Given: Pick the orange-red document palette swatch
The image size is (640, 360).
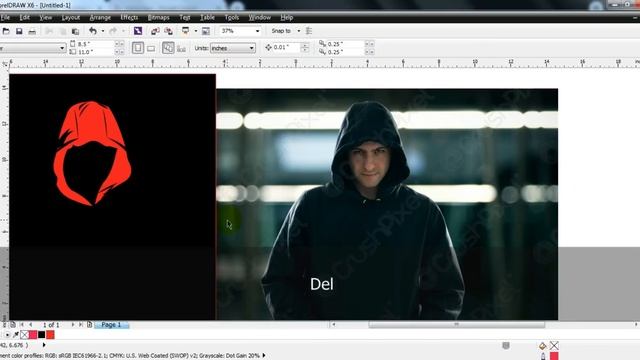Looking at the screenshot, I should point(50,335).
